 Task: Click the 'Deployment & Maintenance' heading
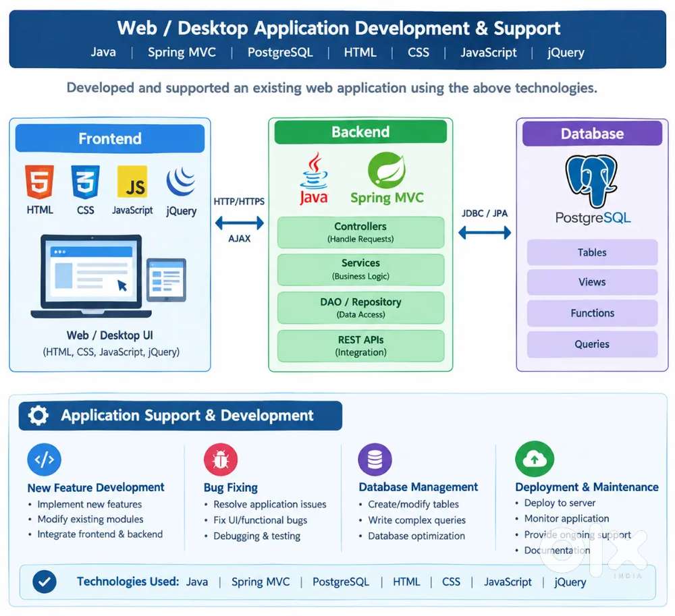tap(587, 487)
